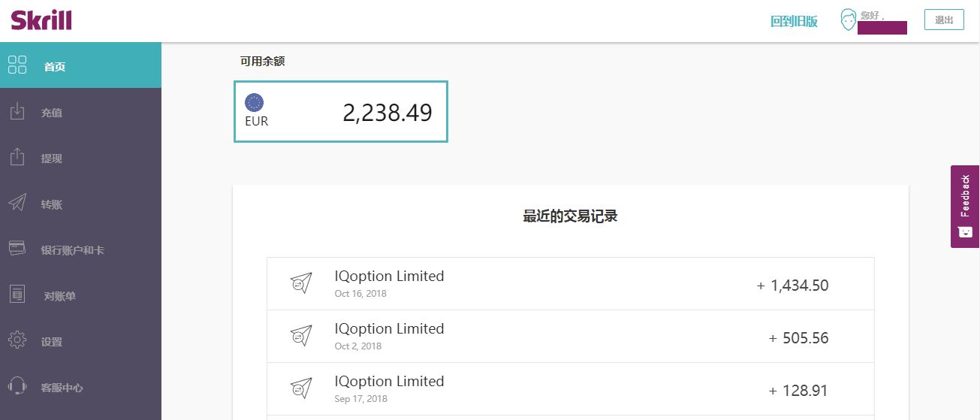Open the Feedback side tab
Viewport: 980px width, 420px height.
click(965, 207)
